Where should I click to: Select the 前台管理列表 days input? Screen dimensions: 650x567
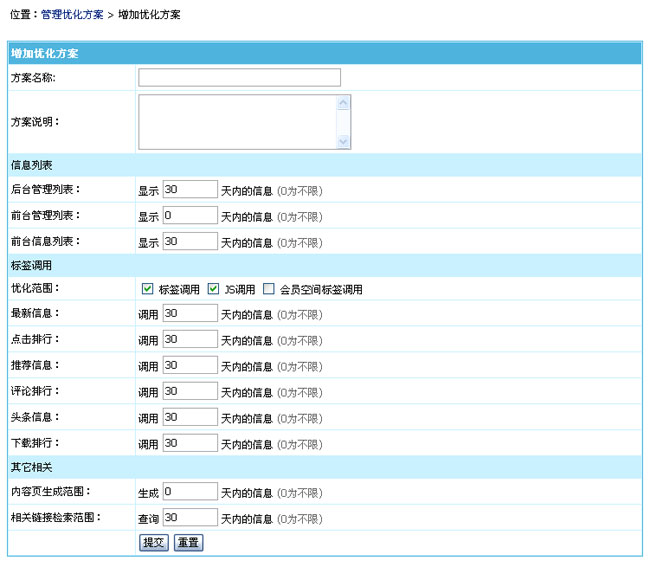pyautogui.click(x=189, y=215)
